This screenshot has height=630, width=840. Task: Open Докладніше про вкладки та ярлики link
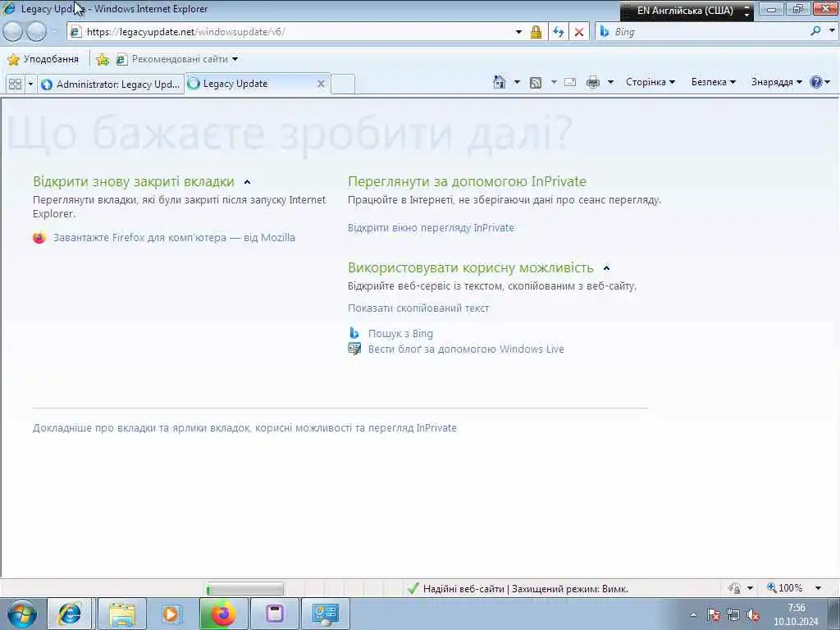[244, 427]
